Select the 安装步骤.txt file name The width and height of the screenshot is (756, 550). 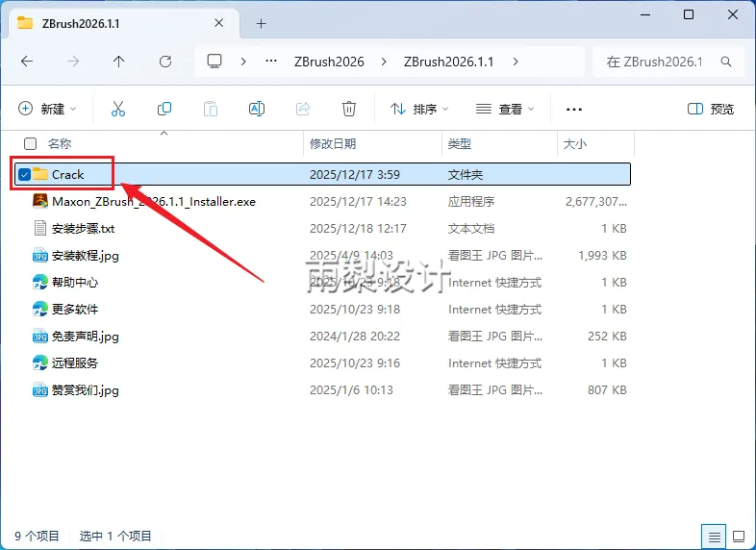pos(83,229)
